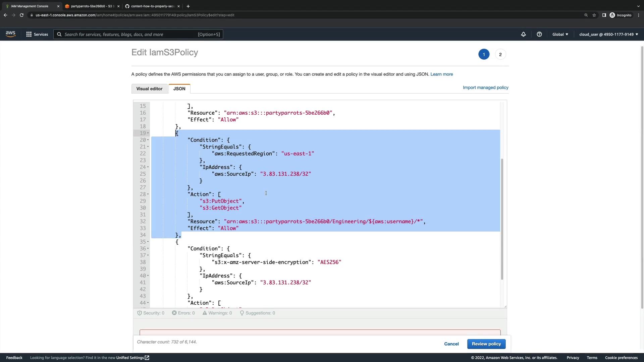The width and height of the screenshot is (644, 362).
Task: Collapse code fold at line 19
Action: (x=148, y=133)
